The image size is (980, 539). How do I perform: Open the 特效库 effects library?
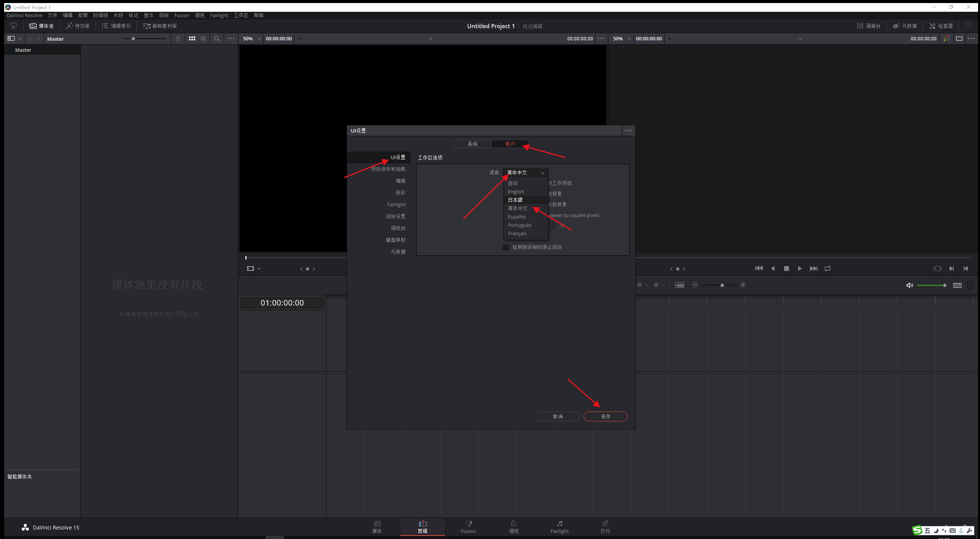pyautogui.click(x=78, y=26)
